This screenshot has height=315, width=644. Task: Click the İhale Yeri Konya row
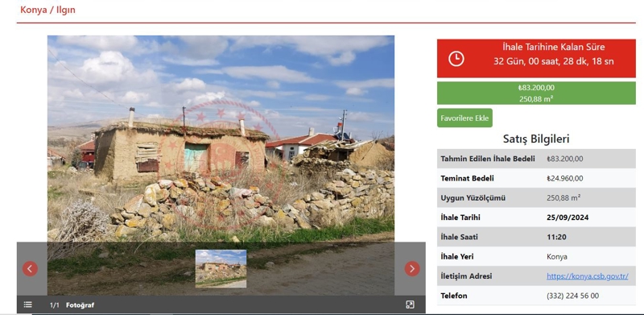(536, 257)
